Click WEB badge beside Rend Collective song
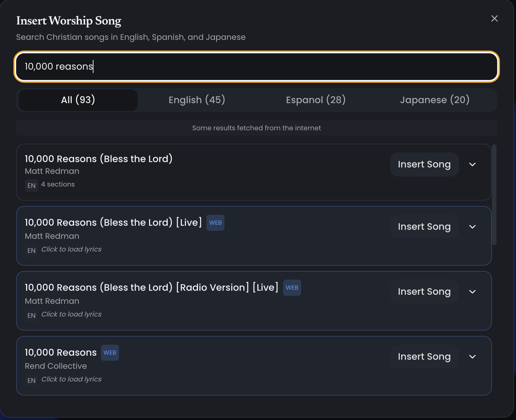The height and width of the screenshot is (420, 516). click(110, 353)
